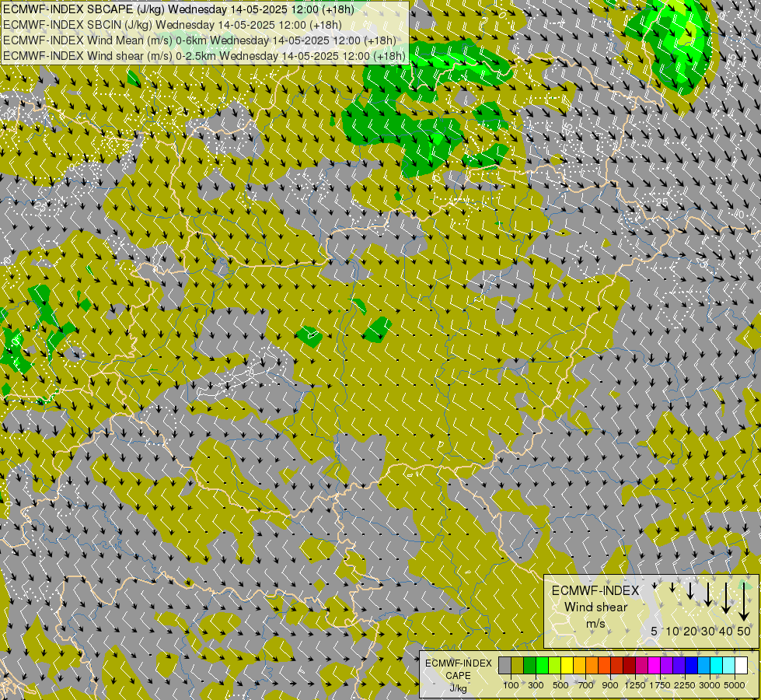Click the SBCIN title line
761x700 pixels.
click(x=173, y=25)
